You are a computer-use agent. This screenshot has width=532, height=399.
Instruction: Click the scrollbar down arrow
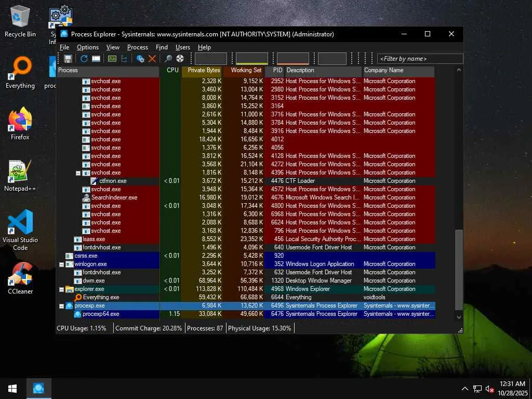pyautogui.click(x=459, y=317)
